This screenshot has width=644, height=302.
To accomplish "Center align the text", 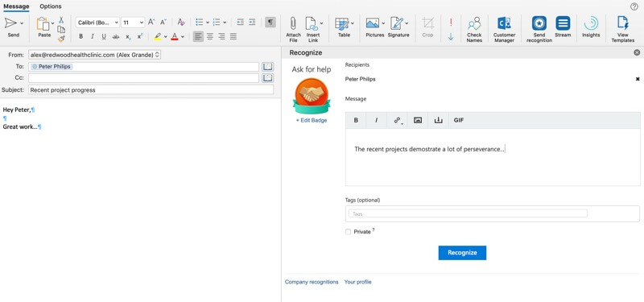I will point(210,36).
